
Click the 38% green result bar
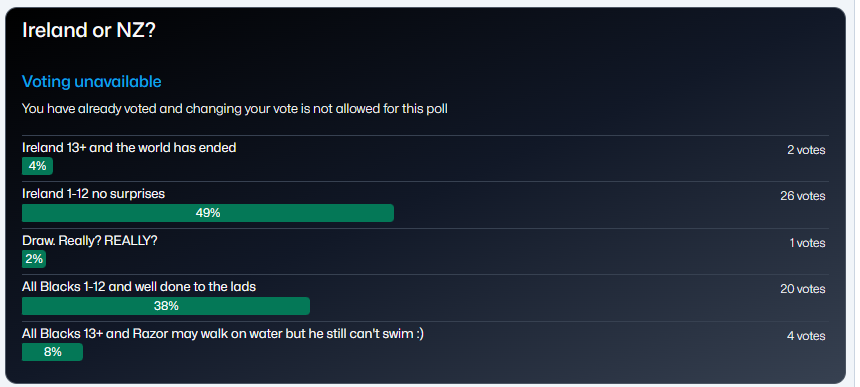(166, 306)
